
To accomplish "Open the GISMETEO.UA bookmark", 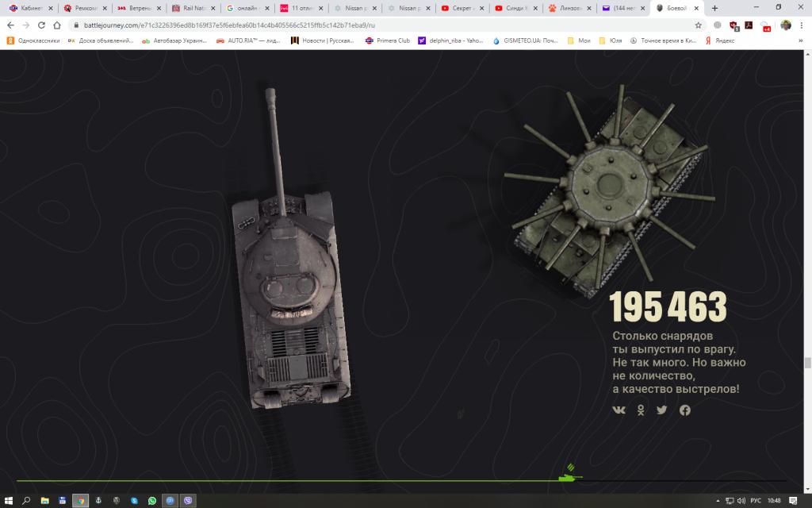I will 525,40.
